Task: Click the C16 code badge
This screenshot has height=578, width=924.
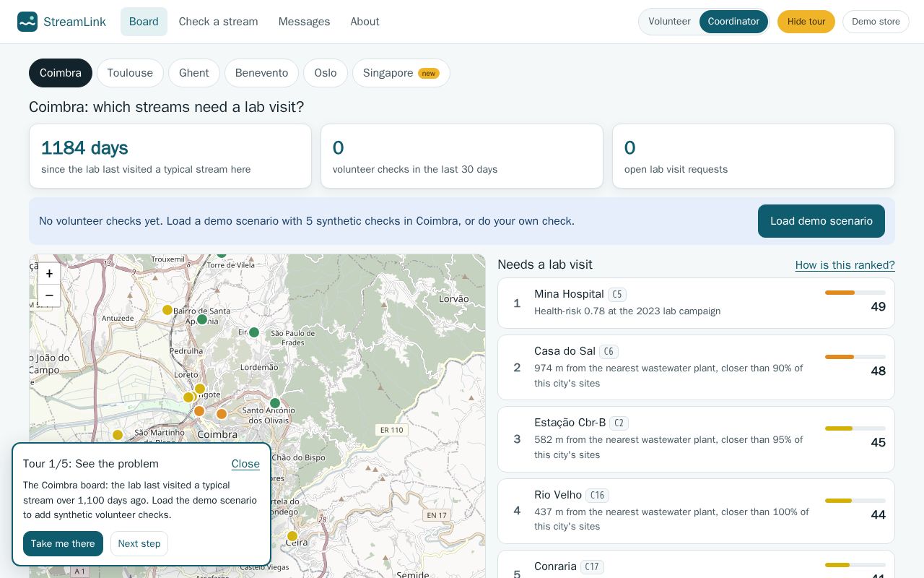Action: pos(597,496)
